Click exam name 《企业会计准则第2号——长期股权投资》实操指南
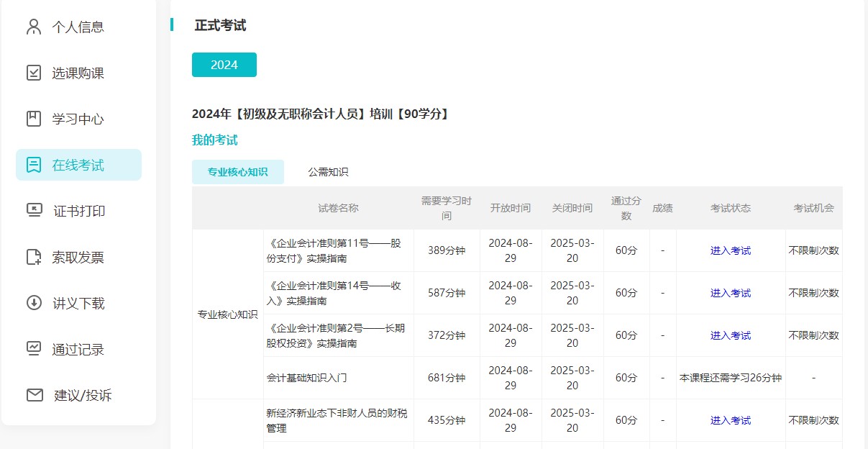The height and width of the screenshot is (449, 868). pyautogui.click(x=335, y=335)
